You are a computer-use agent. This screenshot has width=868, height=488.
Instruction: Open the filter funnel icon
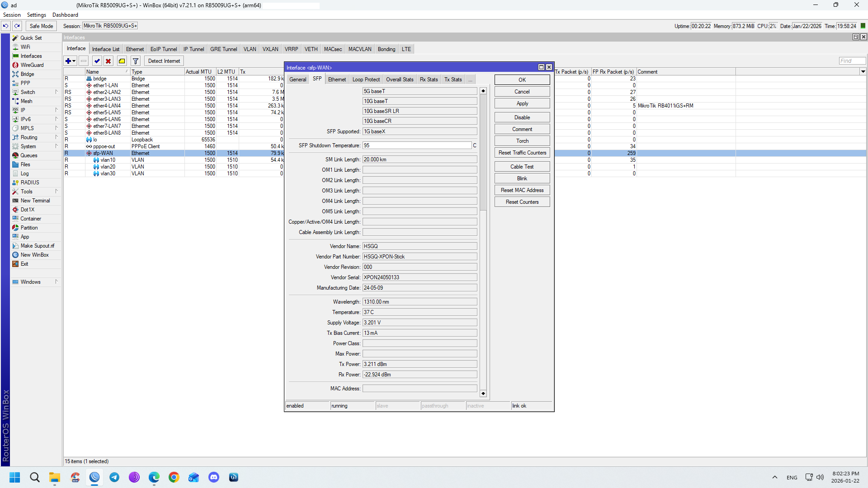(x=135, y=61)
